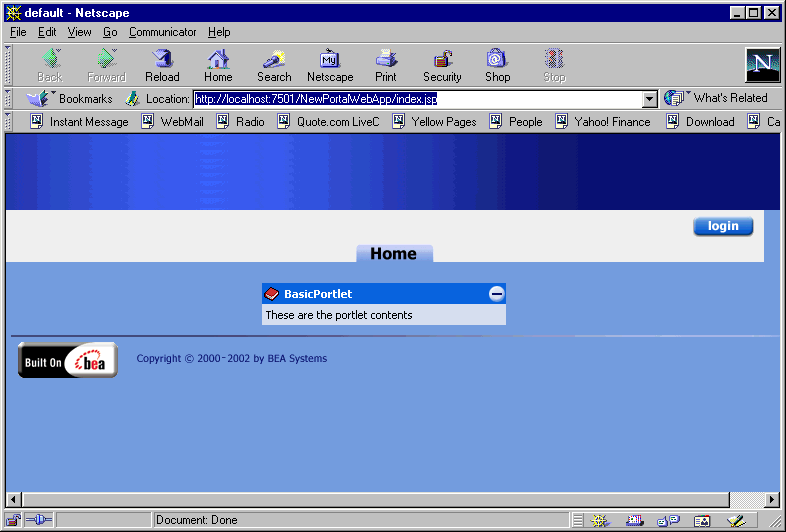
Task: Click the red book icon in BasicPortlet
Action: click(x=271, y=294)
